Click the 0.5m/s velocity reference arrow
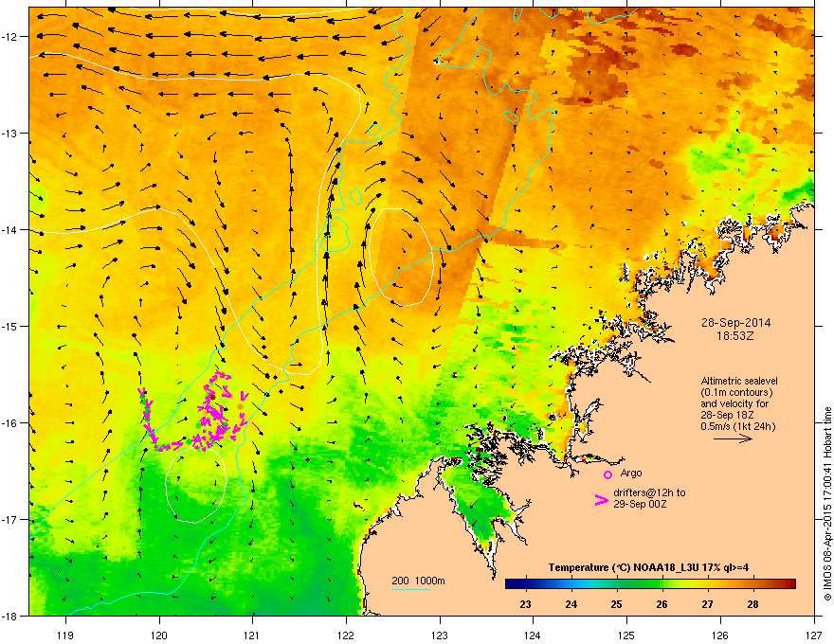Image resolution: width=834 pixels, height=644 pixels. [733, 438]
